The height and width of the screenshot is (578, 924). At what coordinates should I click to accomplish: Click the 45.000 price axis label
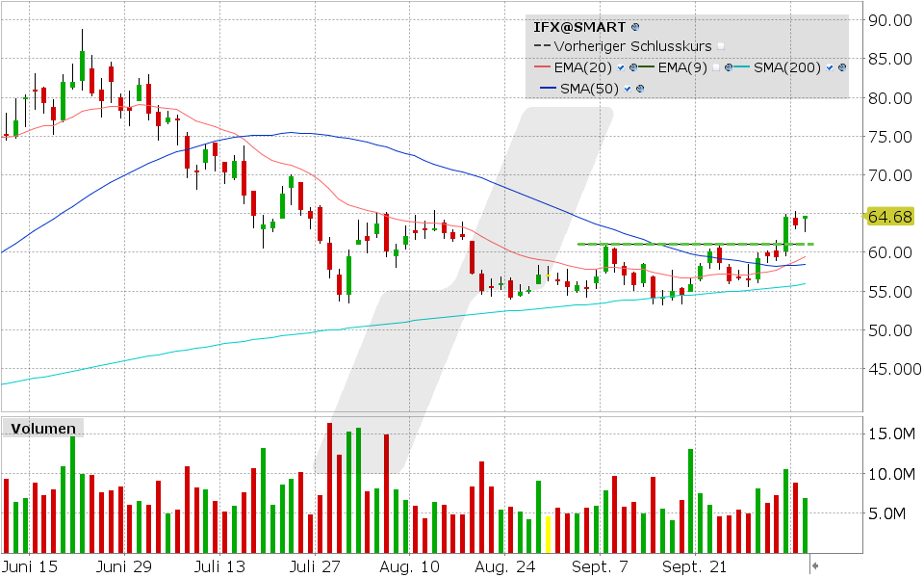894,369
